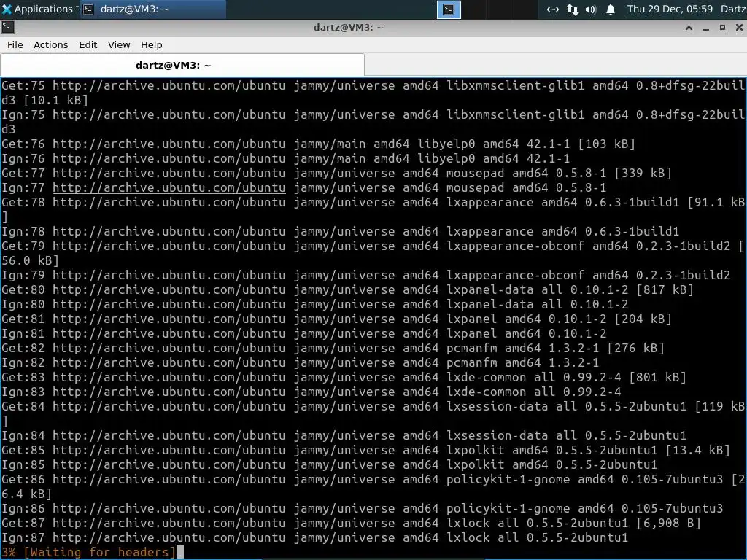Click the 'mousepad amd64 0.5.8-1 [339 kB]' text

(x=559, y=173)
